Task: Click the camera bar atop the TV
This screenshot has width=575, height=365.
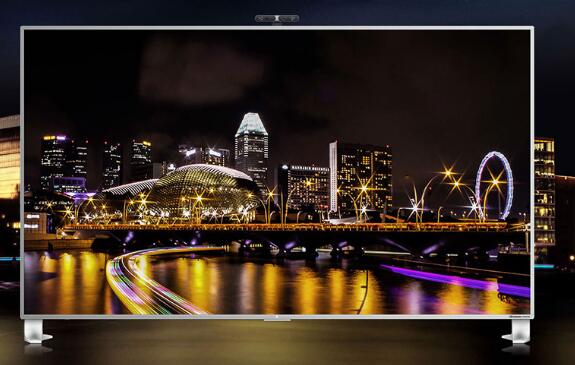Action: 277,18
